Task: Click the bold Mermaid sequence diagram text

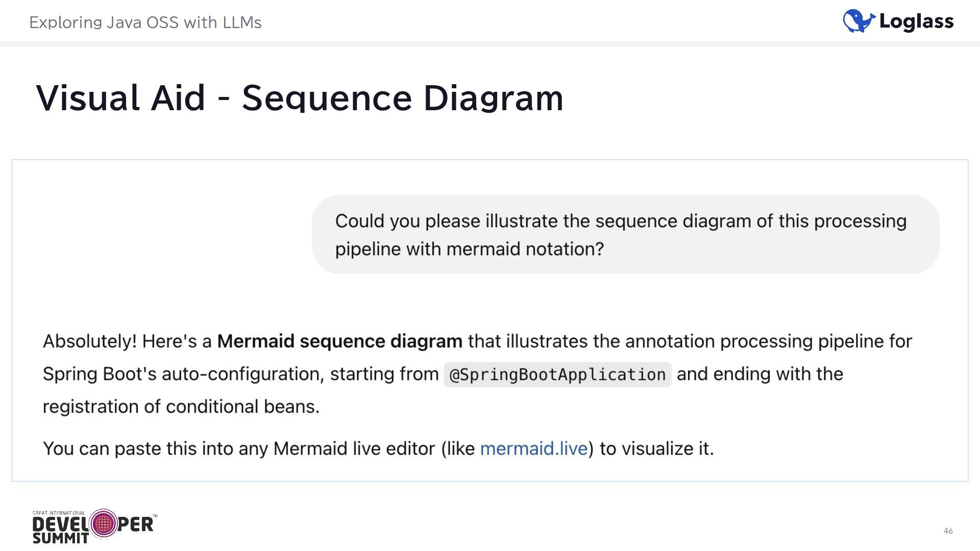Action: point(339,341)
